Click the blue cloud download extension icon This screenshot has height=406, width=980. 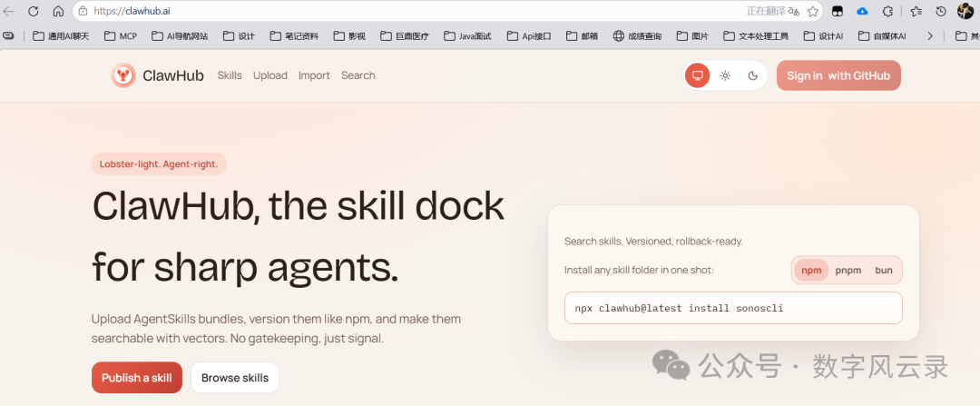pyautogui.click(x=863, y=11)
